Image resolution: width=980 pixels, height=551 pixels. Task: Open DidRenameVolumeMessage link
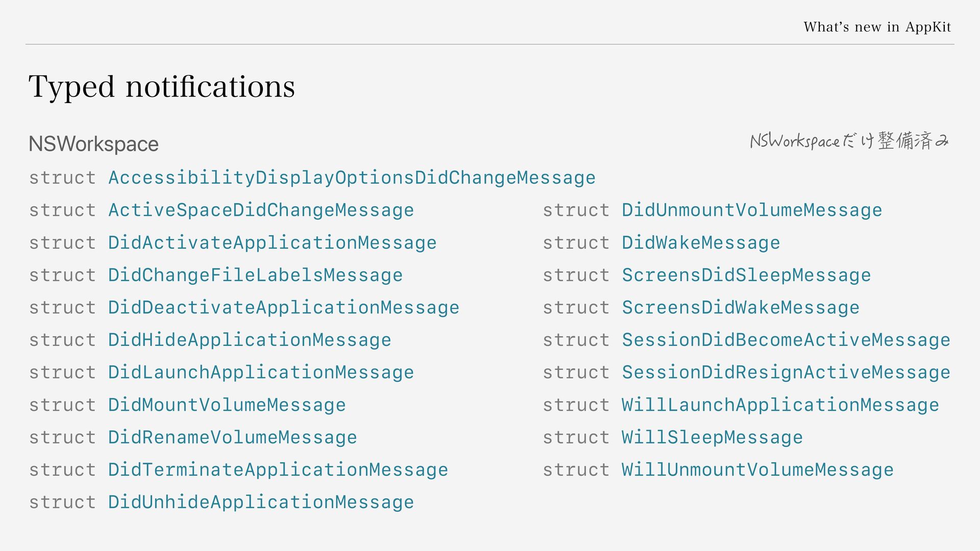[233, 438]
